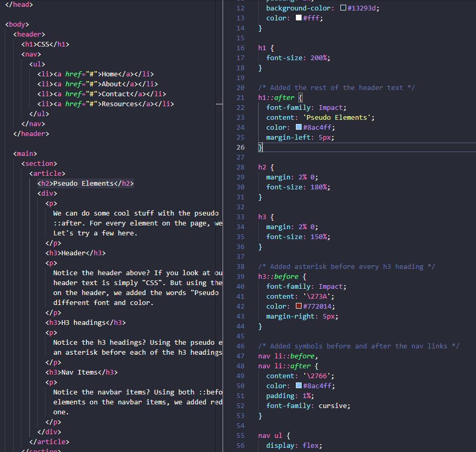The width and height of the screenshot is (476, 452).
Task: Place cursor on the h1::after selector
Action: [276, 98]
